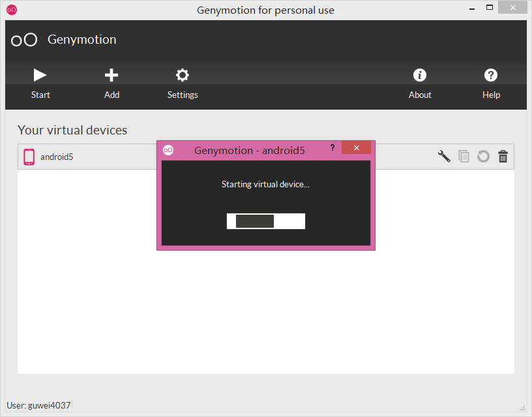532x417 pixels.
Task: Click the Start play icon in toolbar
Action: 40,75
